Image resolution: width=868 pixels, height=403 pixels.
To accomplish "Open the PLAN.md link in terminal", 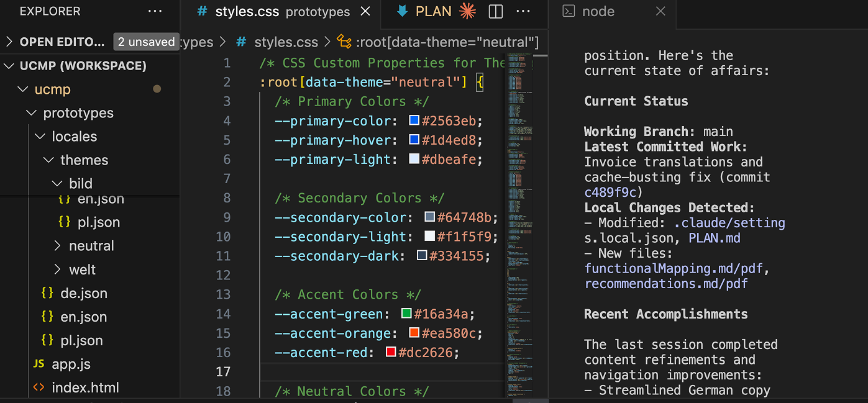I will click(x=714, y=238).
